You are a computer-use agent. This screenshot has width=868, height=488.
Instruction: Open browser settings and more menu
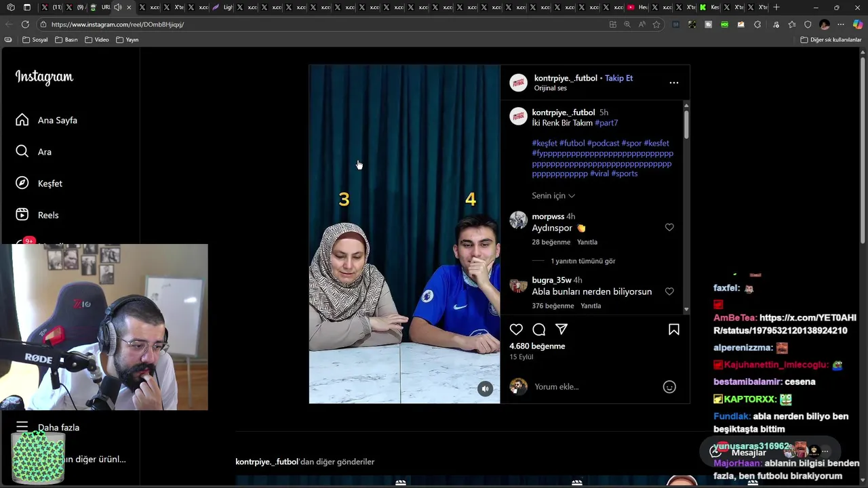841,24
